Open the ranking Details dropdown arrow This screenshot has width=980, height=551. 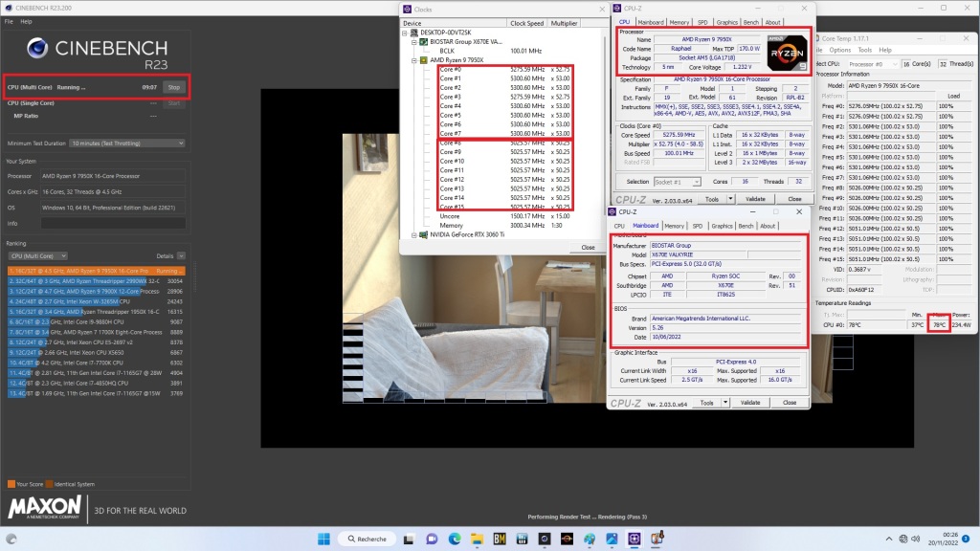point(181,255)
